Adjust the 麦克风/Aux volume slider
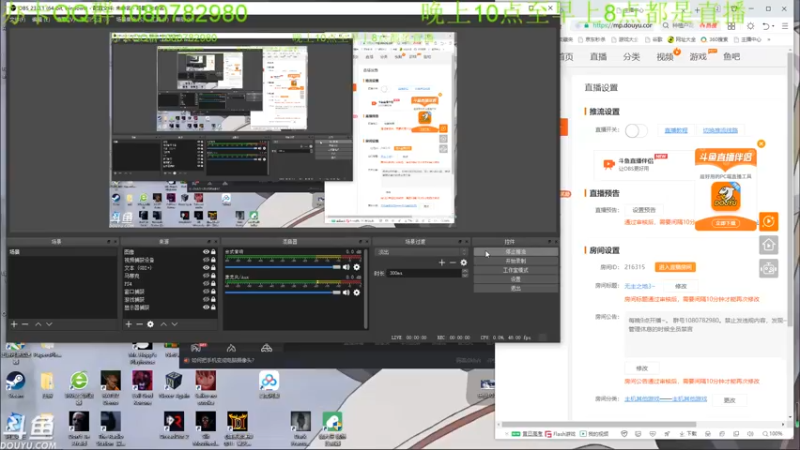This screenshot has height=450, width=800. click(x=283, y=292)
